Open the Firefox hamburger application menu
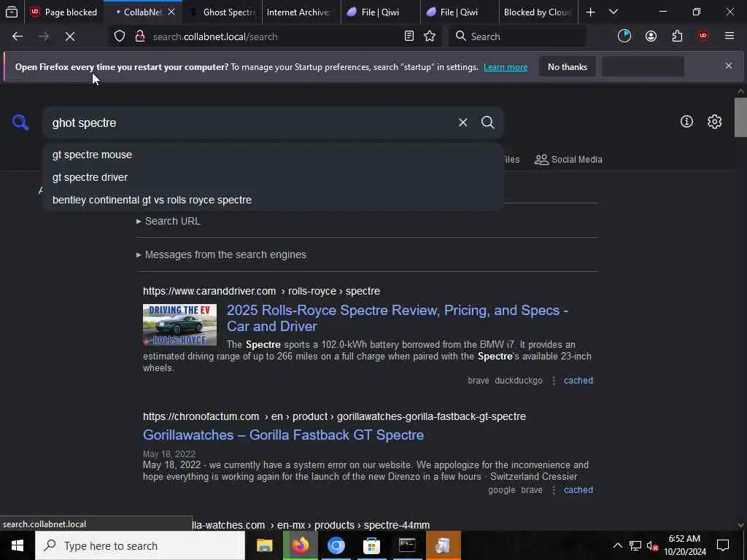The image size is (747, 560). tap(729, 36)
